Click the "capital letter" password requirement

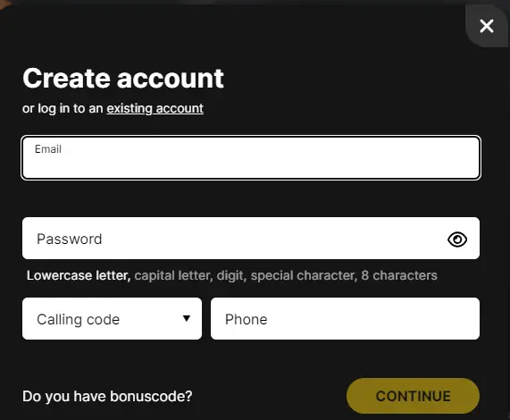[x=173, y=275]
